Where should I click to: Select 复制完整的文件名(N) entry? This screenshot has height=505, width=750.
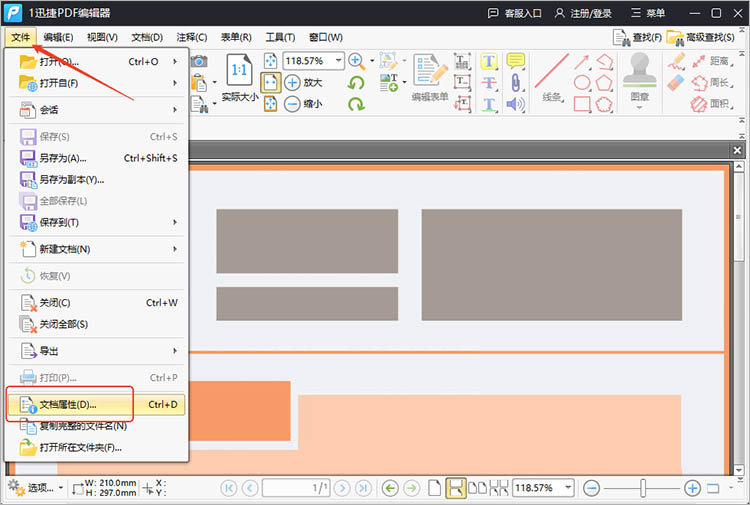coord(96,426)
